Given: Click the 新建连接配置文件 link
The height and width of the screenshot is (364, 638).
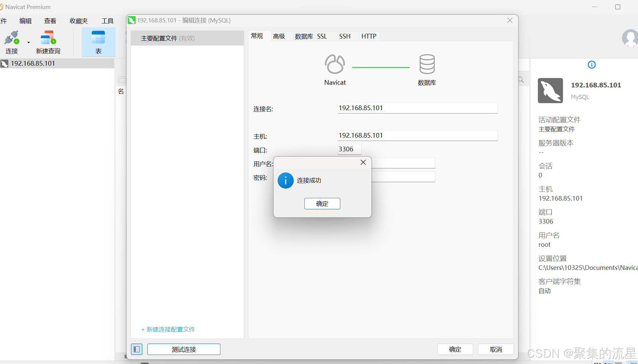Looking at the screenshot, I should pos(168,329).
